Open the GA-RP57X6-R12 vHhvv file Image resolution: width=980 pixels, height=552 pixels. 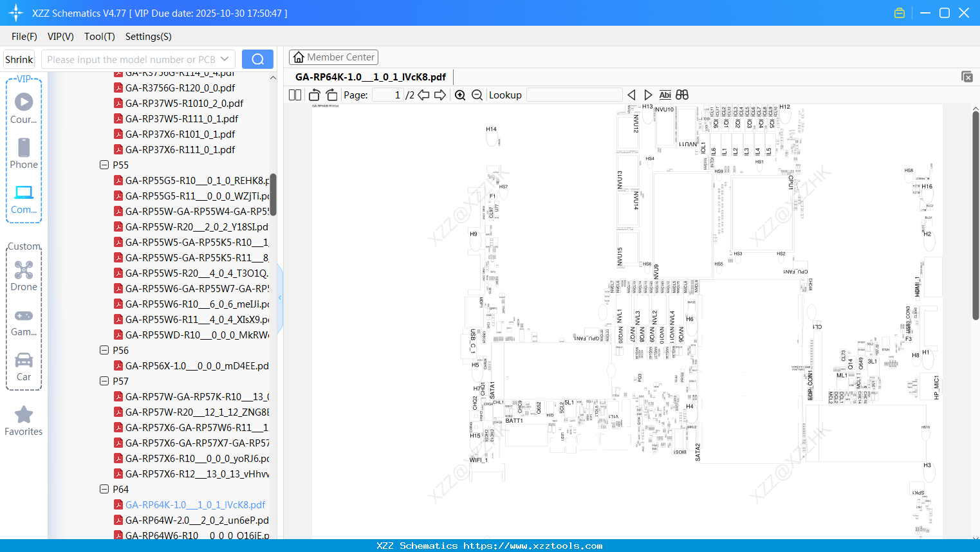coord(197,474)
